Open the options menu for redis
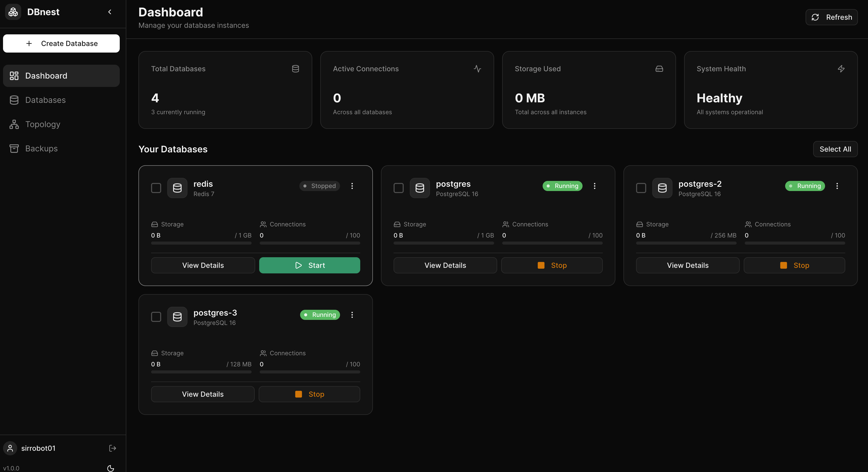868x472 pixels. [352, 186]
